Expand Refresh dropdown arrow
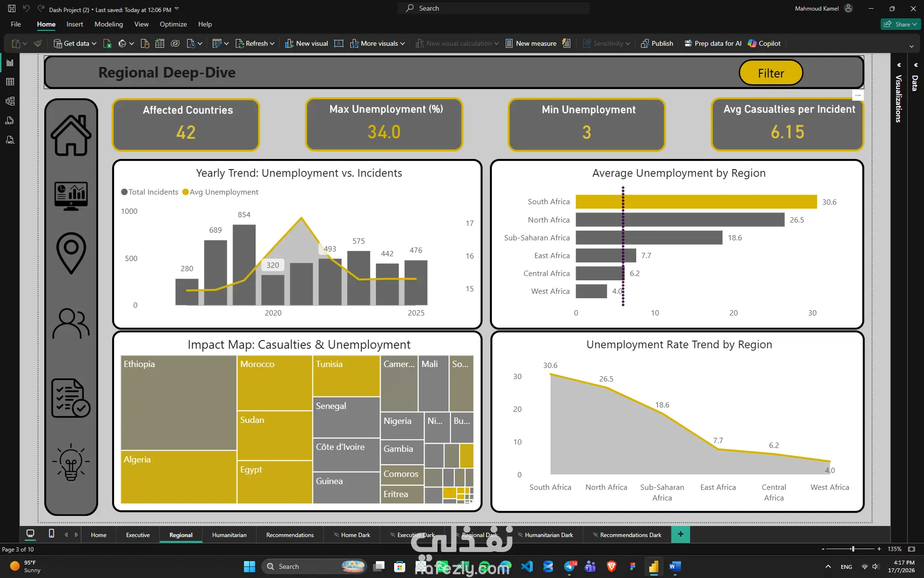This screenshot has width=924, height=578. (x=272, y=43)
